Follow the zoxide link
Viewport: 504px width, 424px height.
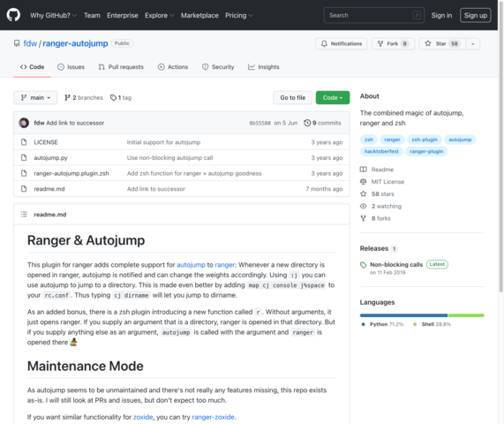pyautogui.click(x=143, y=417)
